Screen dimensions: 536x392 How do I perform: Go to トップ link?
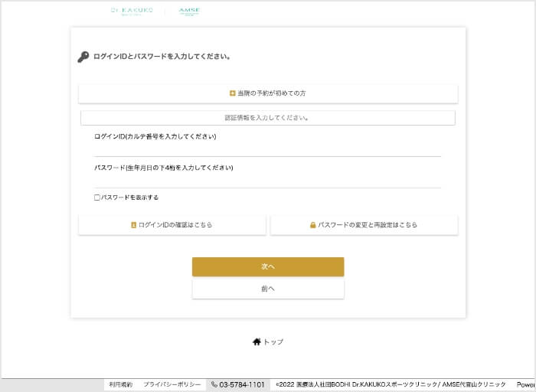click(268, 341)
